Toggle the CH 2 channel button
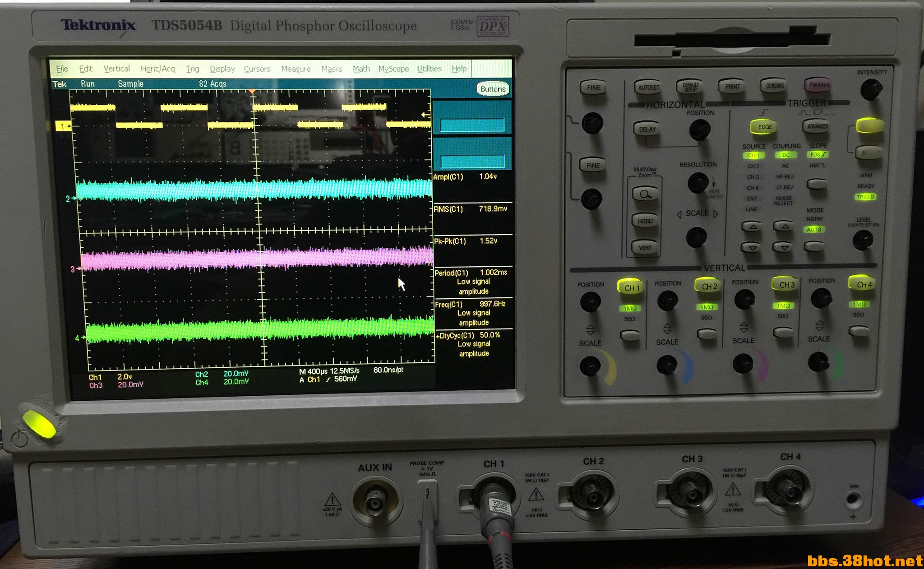Viewport: 924px width, 569px height. [x=709, y=286]
